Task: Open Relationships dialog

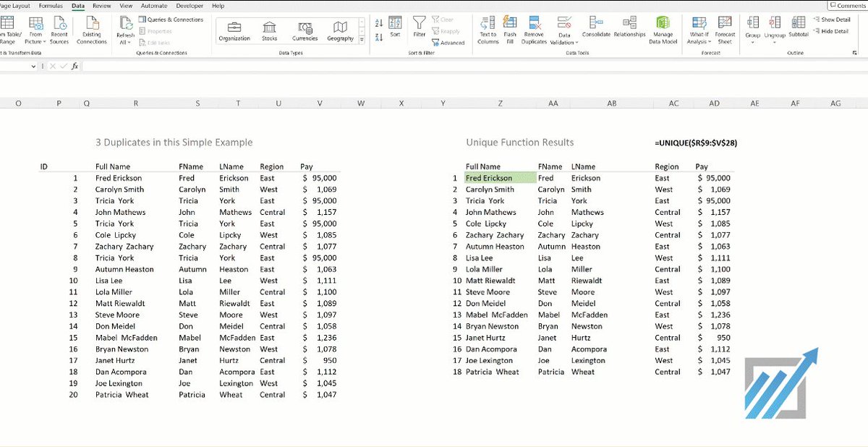Action: (x=629, y=27)
